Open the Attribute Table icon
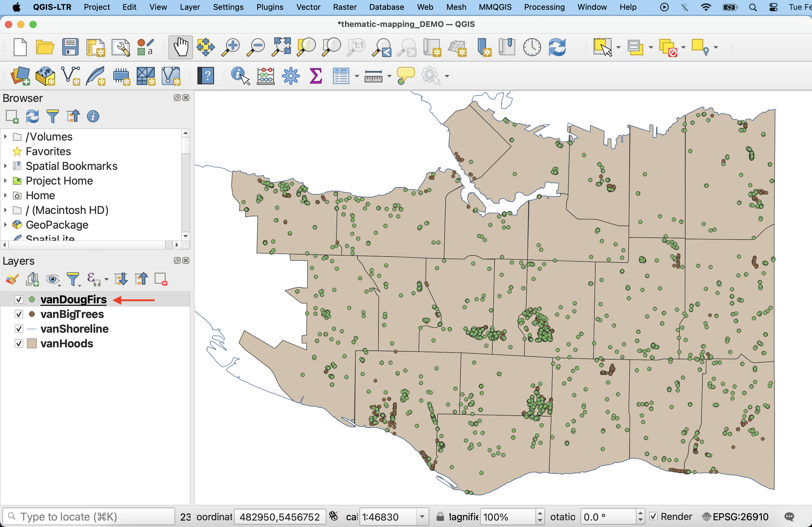 pyautogui.click(x=340, y=76)
